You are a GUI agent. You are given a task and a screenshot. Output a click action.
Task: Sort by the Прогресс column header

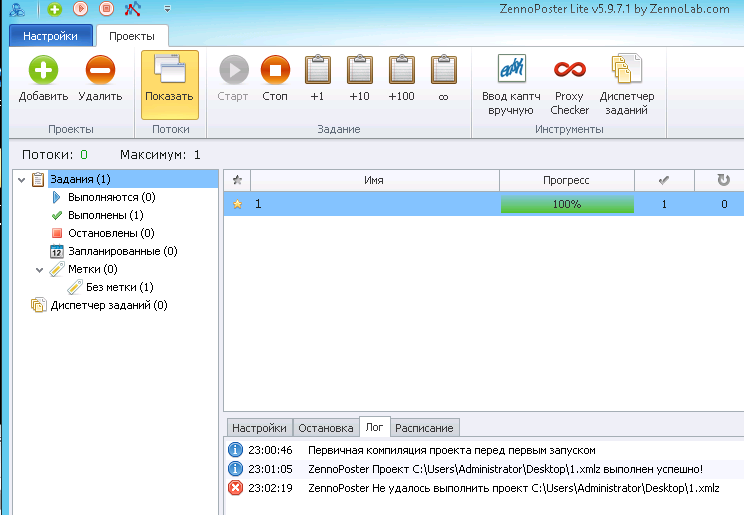click(567, 180)
